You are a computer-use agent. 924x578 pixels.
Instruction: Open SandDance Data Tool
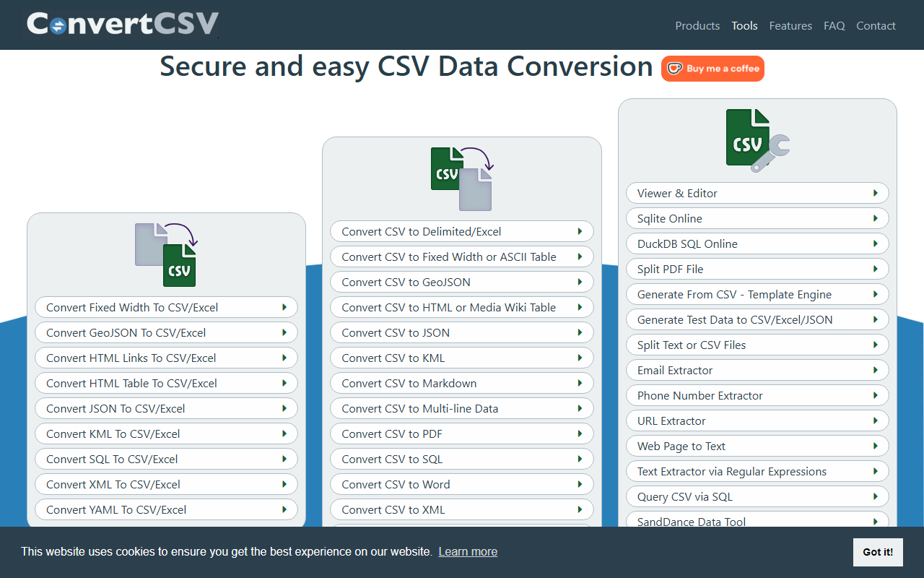pos(757,519)
